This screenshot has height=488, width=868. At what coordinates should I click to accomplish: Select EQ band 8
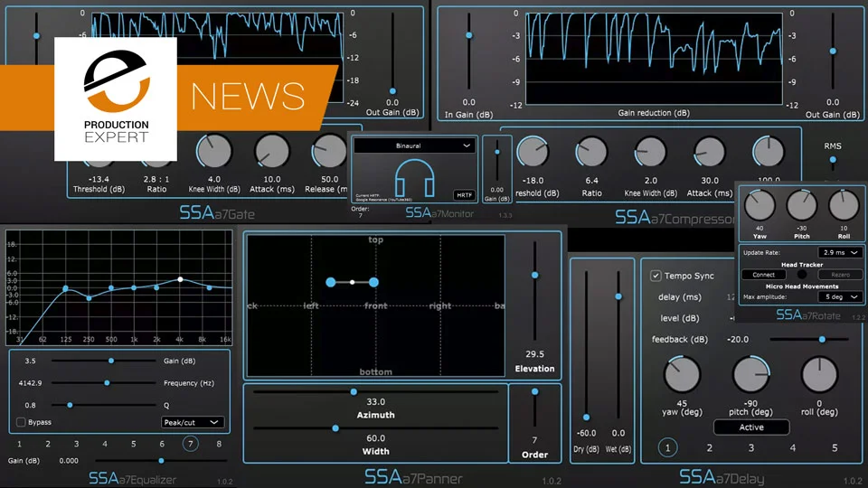pyautogui.click(x=219, y=444)
